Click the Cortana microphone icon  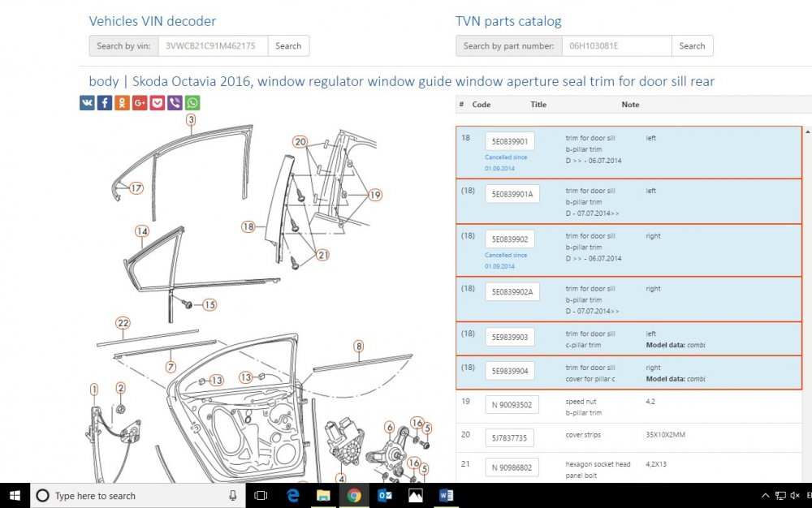point(232,496)
